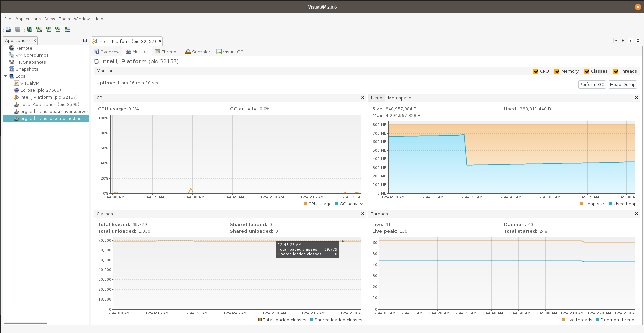Close the Heap chart panel
The width and height of the screenshot is (644, 333).
(x=636, y=98)
